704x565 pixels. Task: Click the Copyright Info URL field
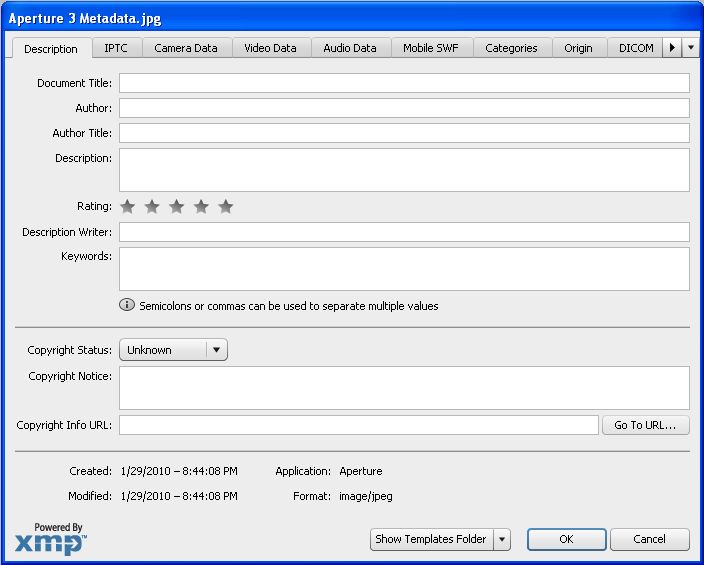(358, 425)
